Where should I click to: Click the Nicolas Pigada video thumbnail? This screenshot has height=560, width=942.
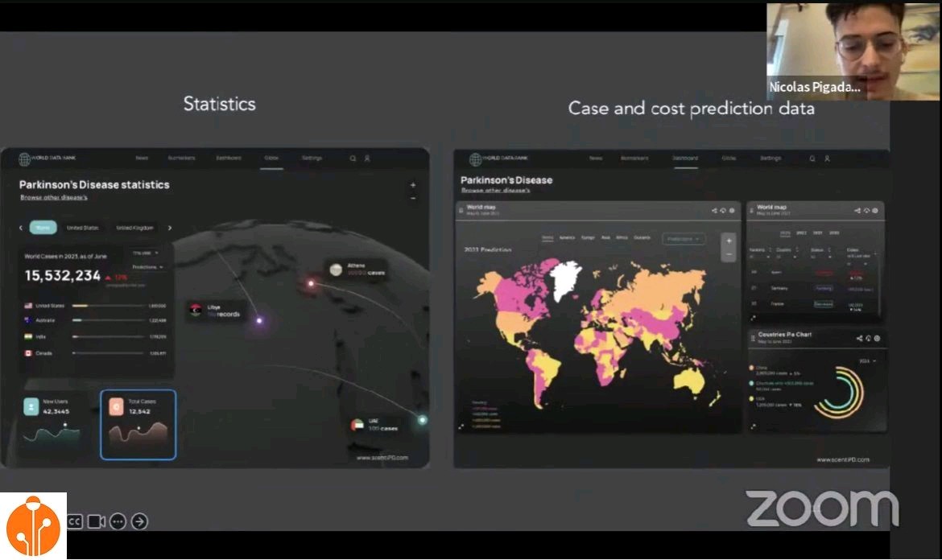click(853, 51)
